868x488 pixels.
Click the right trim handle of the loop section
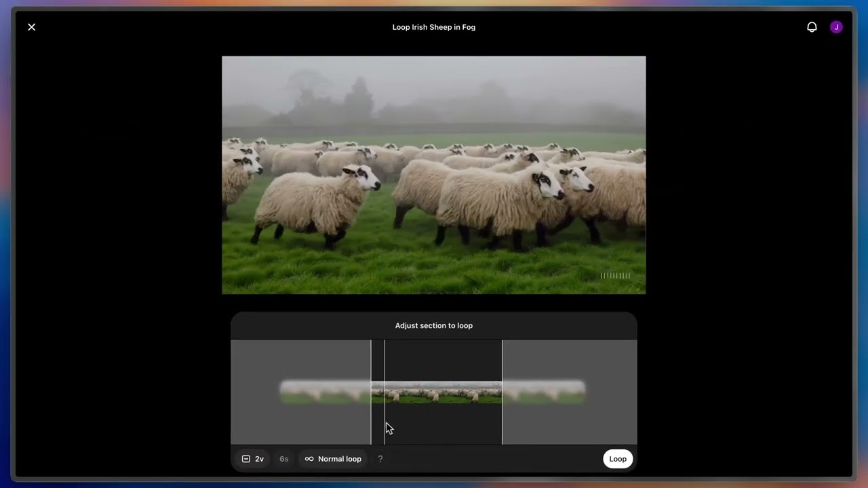(502, 392)
